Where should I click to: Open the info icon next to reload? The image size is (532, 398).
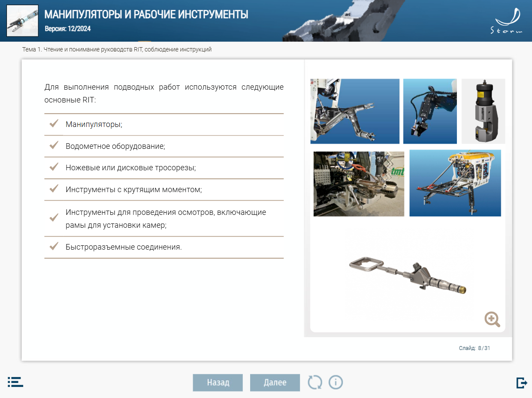click(x=336, y=382)
